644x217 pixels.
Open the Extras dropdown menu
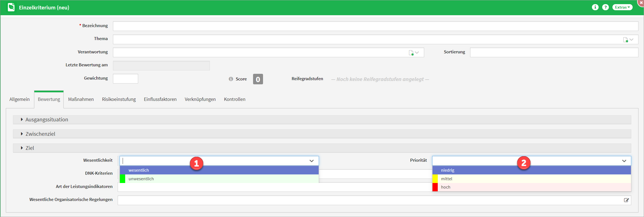pos(622,7)
